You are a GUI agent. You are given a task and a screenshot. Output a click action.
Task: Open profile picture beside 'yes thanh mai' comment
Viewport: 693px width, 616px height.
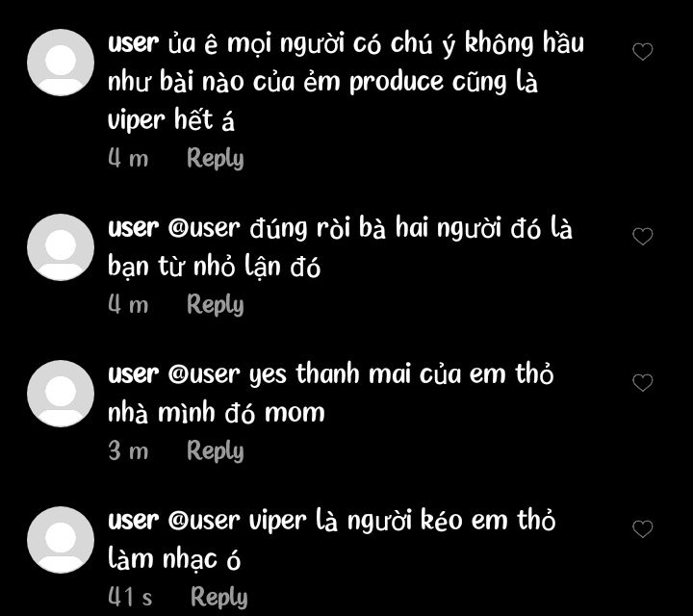[61, 394]
